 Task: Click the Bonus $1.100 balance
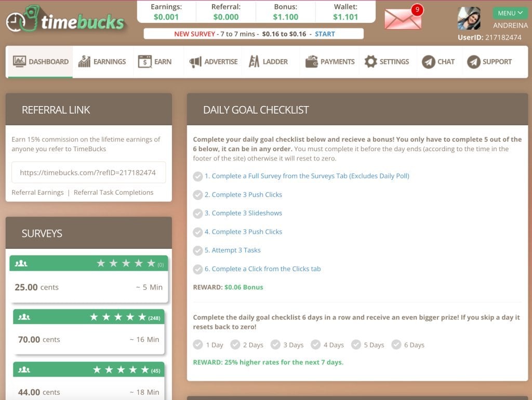pos(286,17)
